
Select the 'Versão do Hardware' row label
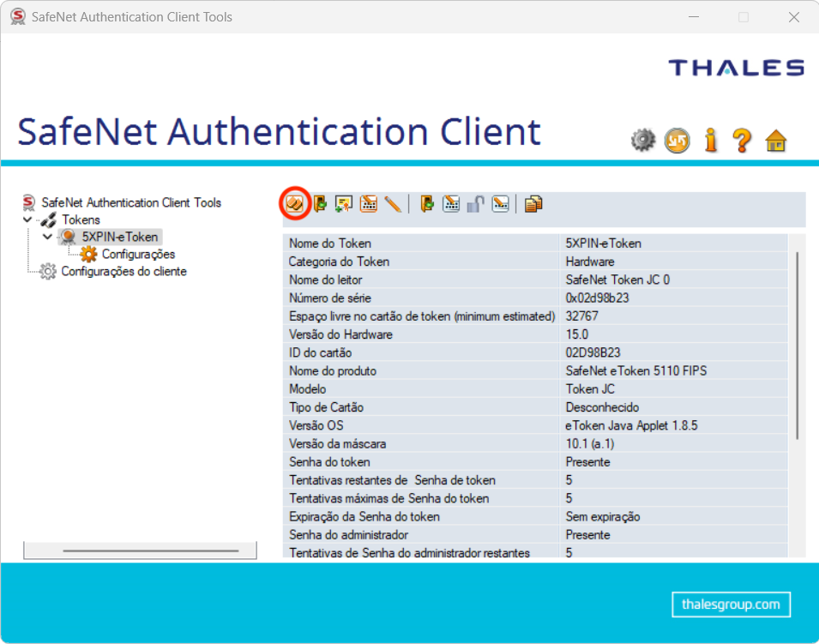coord(340,334)
